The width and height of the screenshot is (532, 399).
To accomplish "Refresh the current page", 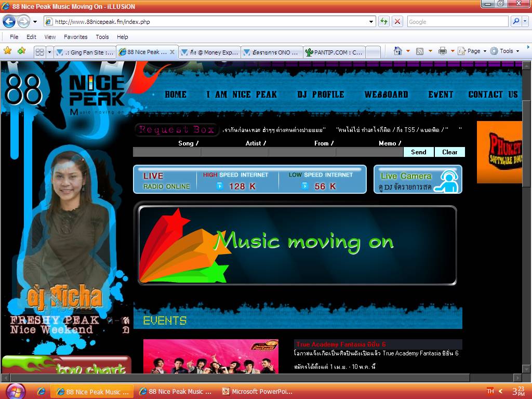I will point(384,22).
